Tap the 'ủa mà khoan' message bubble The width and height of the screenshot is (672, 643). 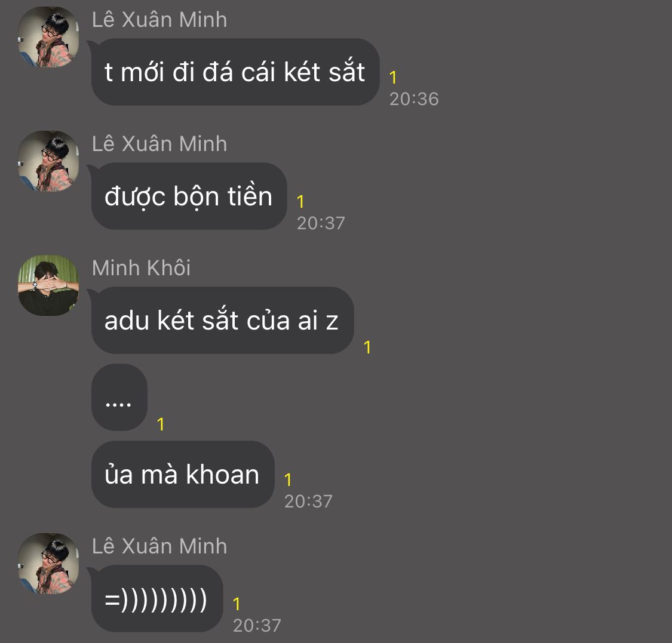[x=183, y=475]
